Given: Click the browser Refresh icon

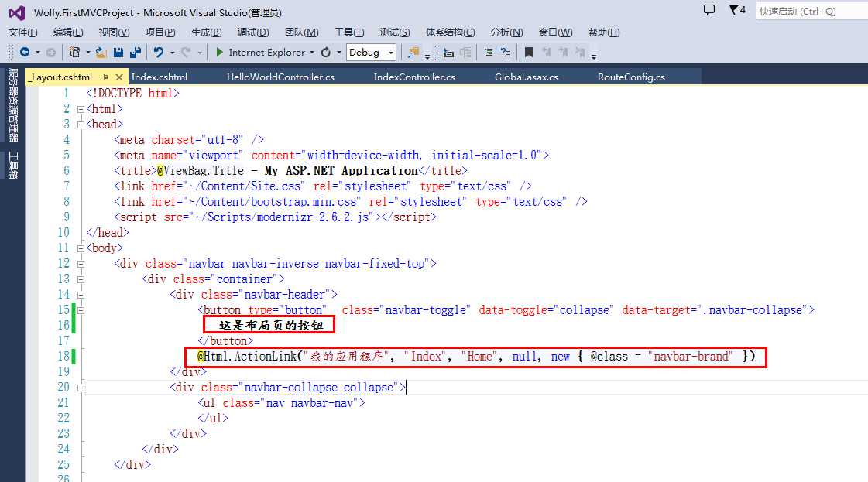Looking at the screenshot, I should click(x=326, y=52).
